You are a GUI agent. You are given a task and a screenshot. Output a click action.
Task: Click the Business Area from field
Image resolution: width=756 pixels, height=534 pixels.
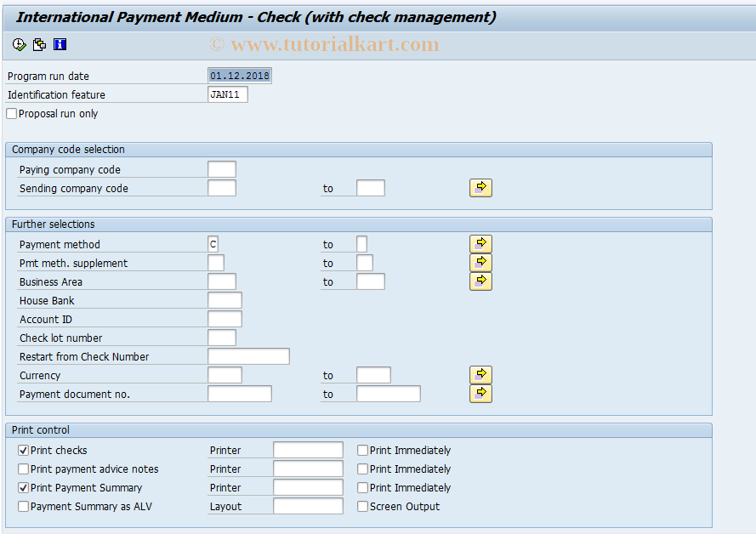click(222, 281)
